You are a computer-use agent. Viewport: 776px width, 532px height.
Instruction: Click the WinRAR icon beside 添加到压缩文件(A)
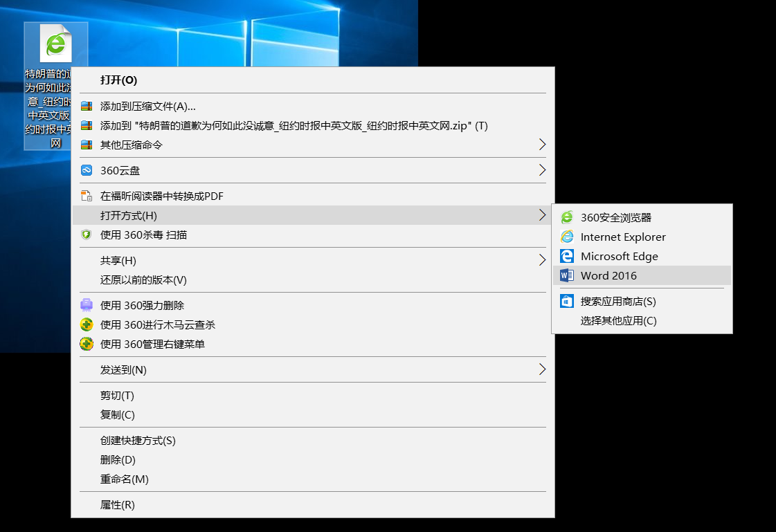(87, 106)
